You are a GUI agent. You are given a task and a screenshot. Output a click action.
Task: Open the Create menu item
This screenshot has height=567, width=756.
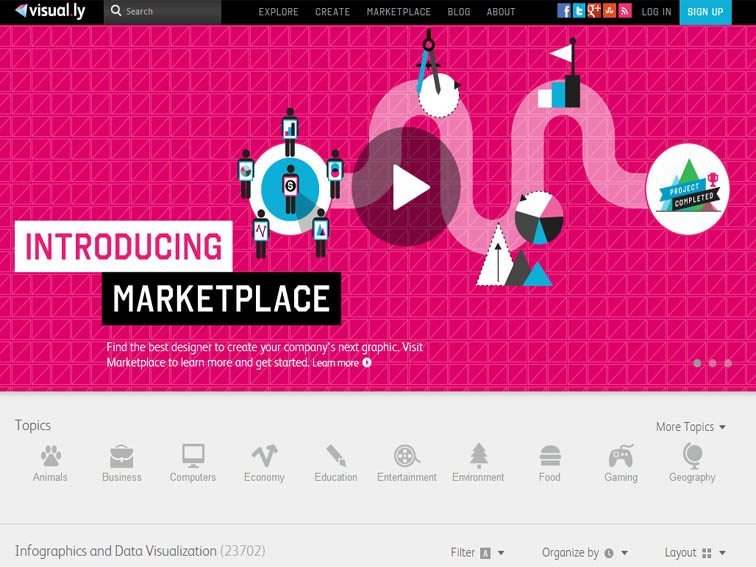pyautogui.click(x=332, y=12)
